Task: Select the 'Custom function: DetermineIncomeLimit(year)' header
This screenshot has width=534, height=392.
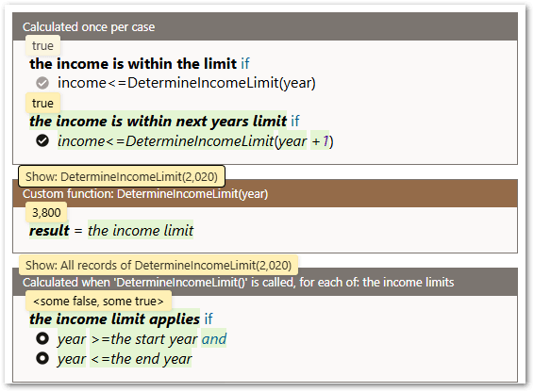Action: pos(265,193)
